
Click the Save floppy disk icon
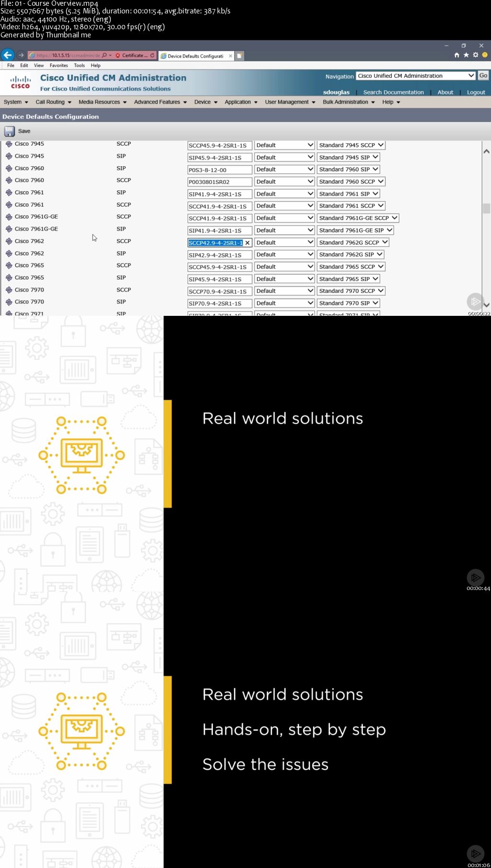pyautogui.click(x=10, y=131)
